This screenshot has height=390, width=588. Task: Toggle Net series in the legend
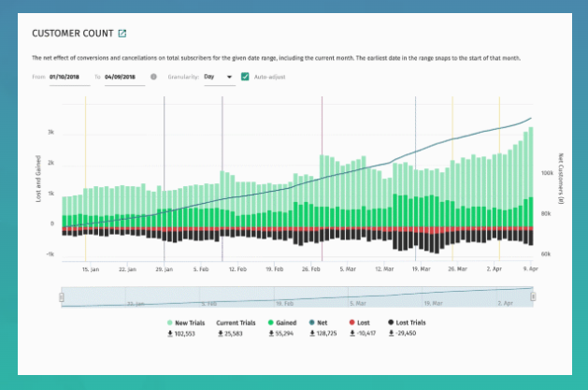[318, 323]
